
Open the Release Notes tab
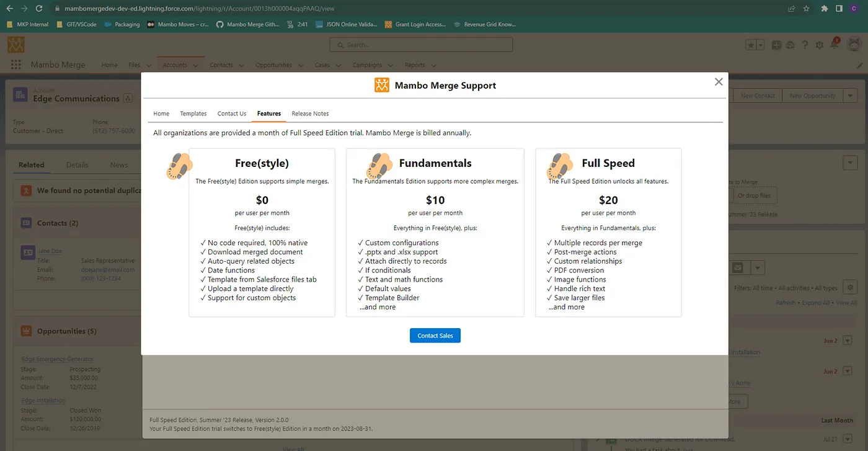tap(310, 114)
